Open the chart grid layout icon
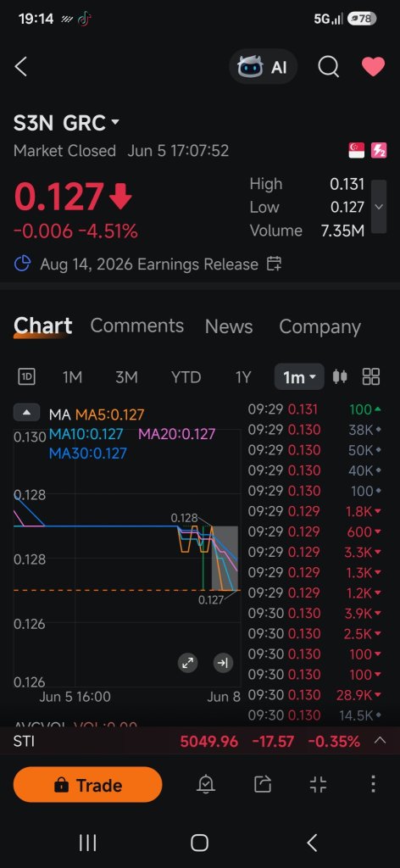 (370, 377)
